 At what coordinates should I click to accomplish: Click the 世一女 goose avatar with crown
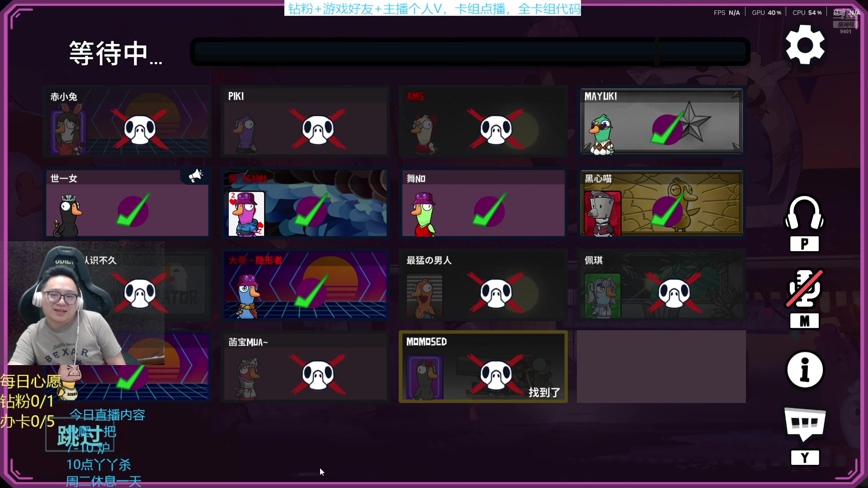click(68, 216)
